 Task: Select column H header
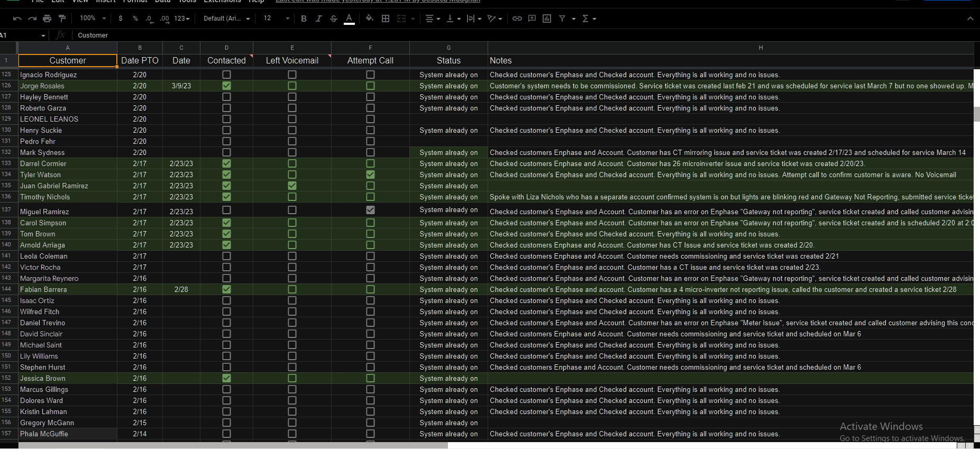click(730, 48)
